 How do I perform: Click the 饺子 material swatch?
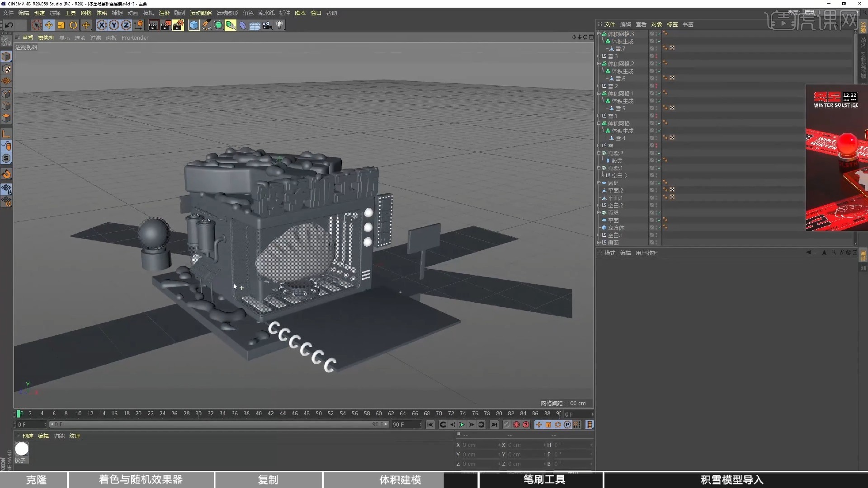(x=22, y=449)
